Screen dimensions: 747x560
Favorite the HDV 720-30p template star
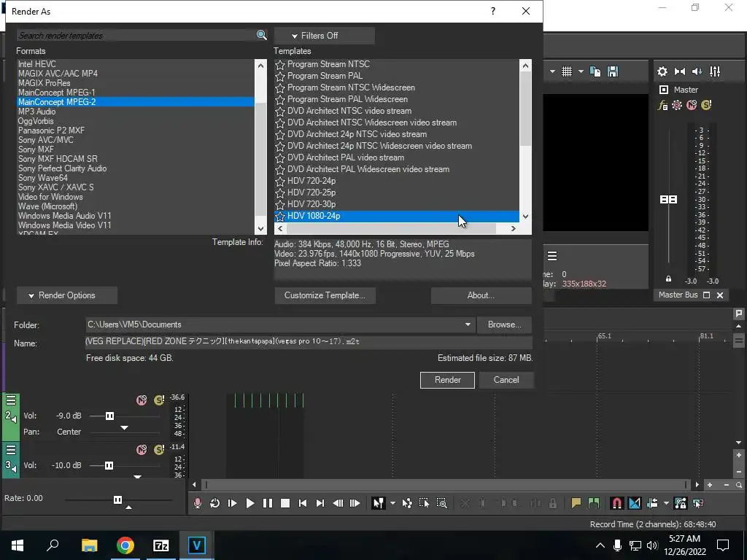[x=280, y=204]
